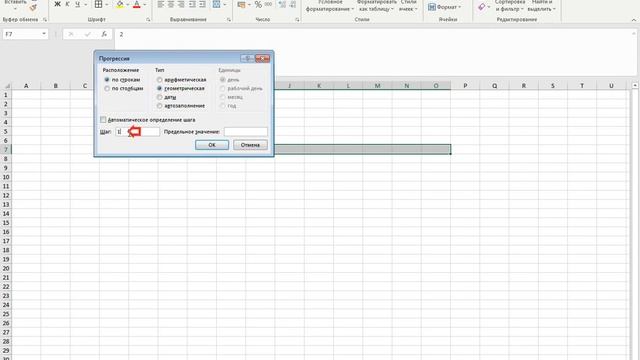This screenshot has height=360, width=640.
Task: Open 'Условное форматирование' menu
Action: pyautogui.click(x=330, y=6)
